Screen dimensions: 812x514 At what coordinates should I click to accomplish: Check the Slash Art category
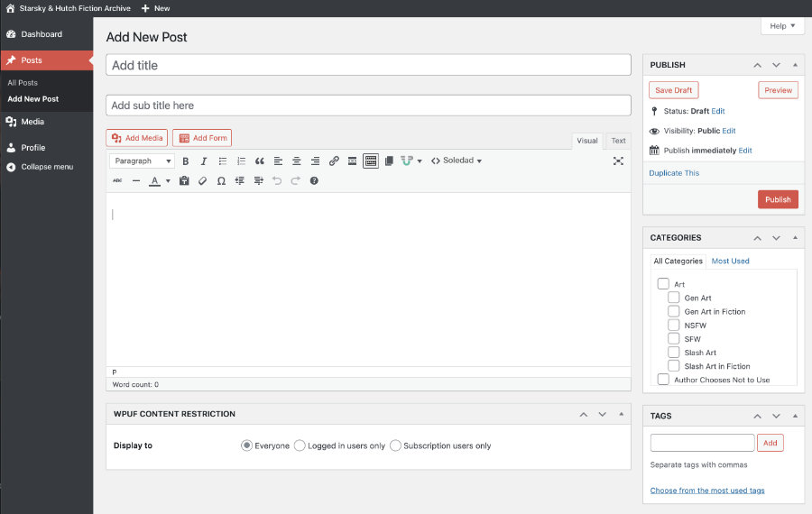[673, 352]
